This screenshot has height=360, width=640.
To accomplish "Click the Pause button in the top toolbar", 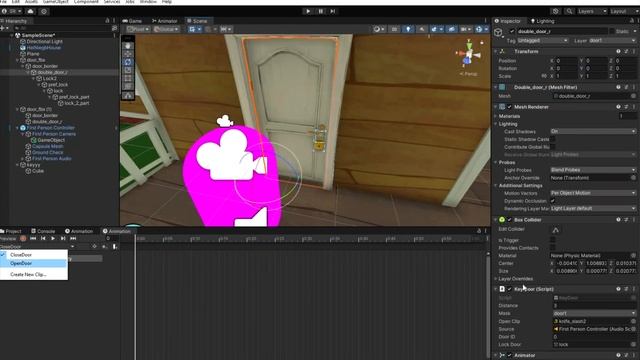I will [x=320, y=11].
